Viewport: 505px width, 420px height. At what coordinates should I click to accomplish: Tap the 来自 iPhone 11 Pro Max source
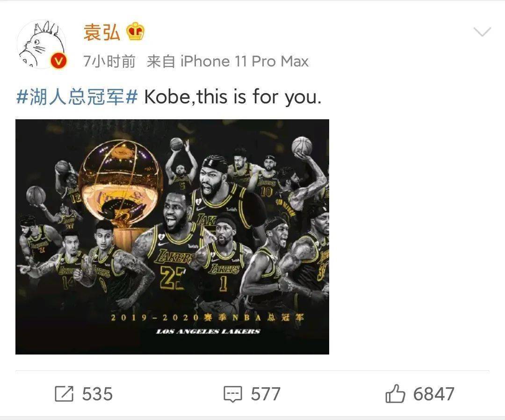228,61
